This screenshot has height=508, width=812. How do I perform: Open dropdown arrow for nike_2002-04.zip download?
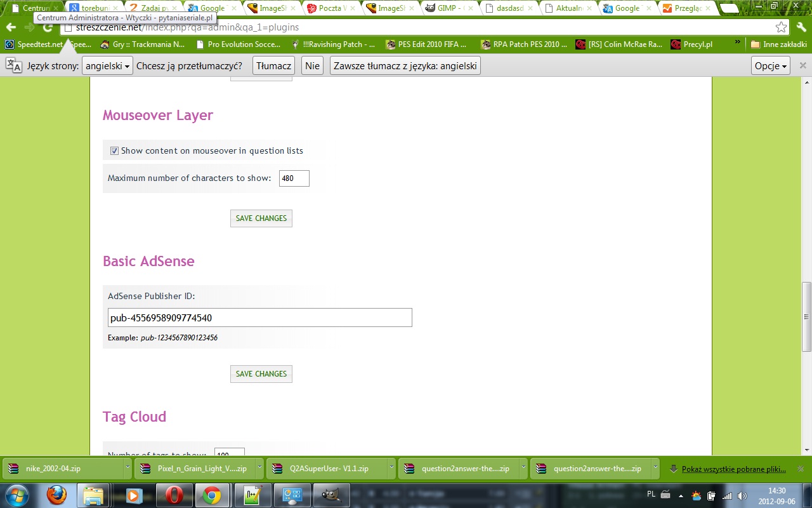tap(128, 469)
